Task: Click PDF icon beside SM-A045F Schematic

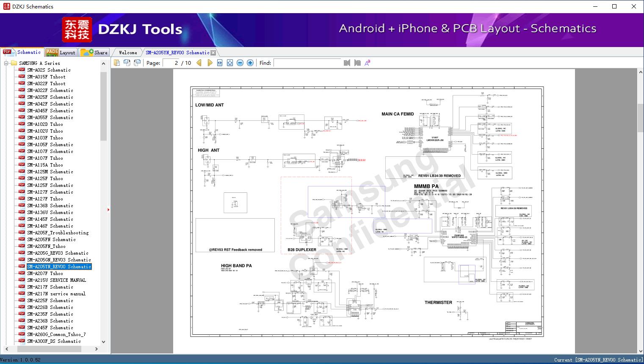Action: [x=22, y=111]
